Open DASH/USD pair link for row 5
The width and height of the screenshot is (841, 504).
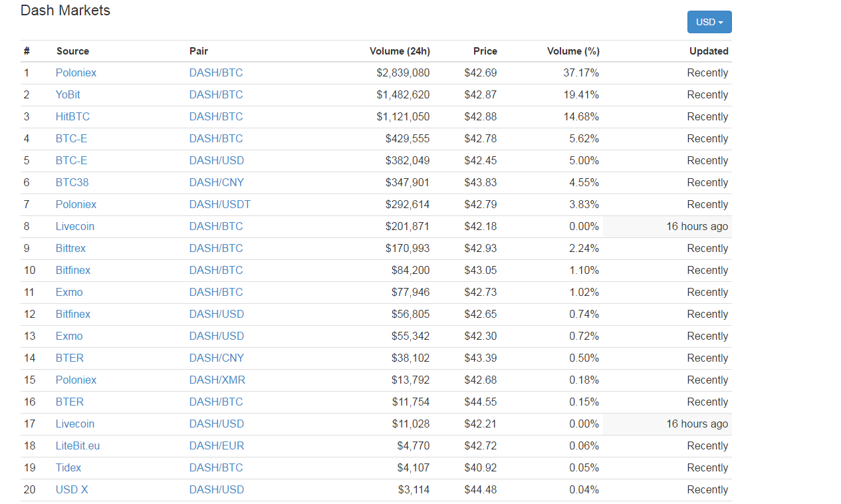(x=217, y=160)
